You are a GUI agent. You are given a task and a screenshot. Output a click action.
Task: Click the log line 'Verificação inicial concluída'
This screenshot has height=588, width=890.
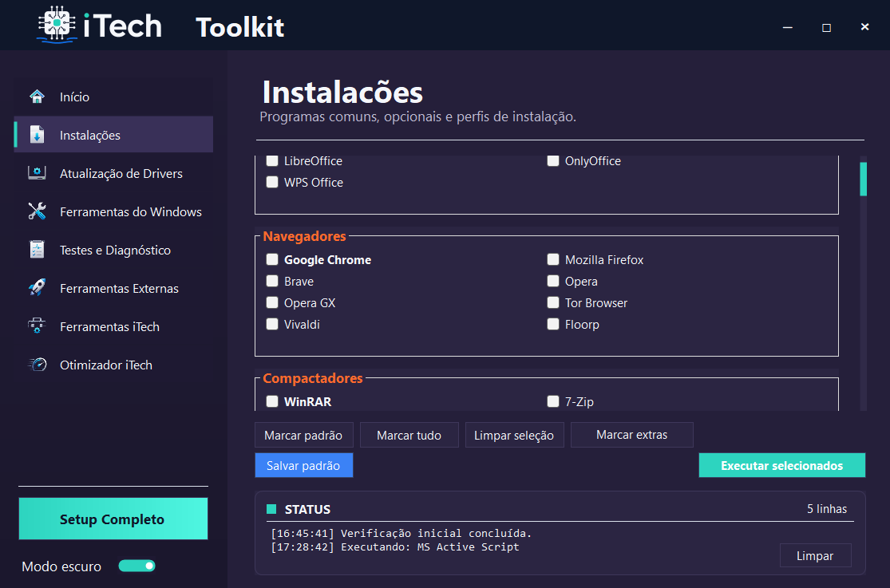tap(401, 533)
